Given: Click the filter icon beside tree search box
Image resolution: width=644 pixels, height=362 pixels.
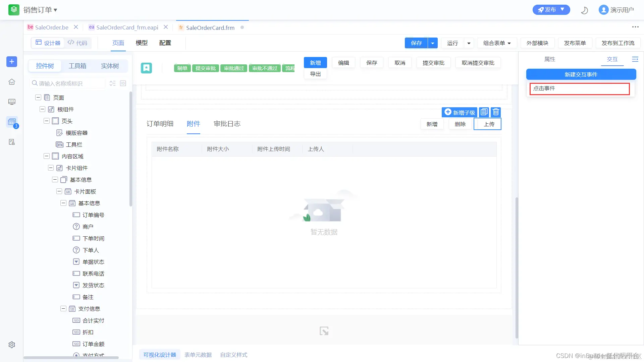Looking at the screenshot, I should pos(113,83).
